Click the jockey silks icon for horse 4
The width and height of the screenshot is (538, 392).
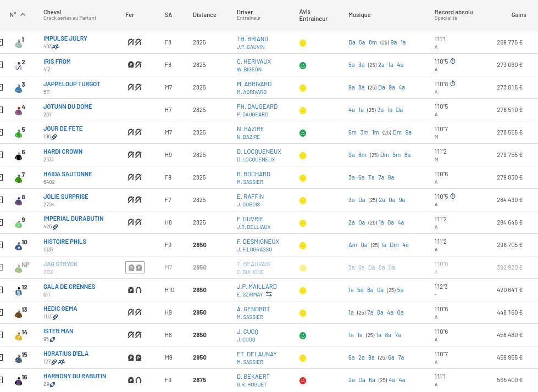pyautogui.click(x=19, y=110)
